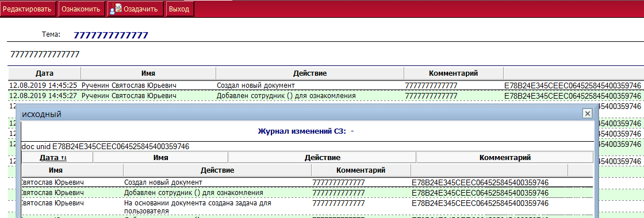Close the исходный dialog window
This screenshot has height=218, width=644.
pyautogui.click(x=587, y=114)
